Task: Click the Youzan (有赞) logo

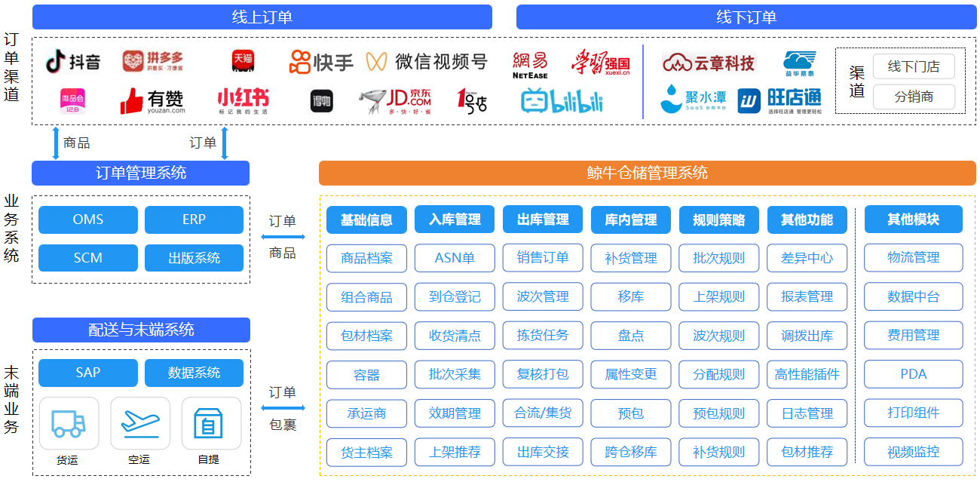Action: coord(152,101)
